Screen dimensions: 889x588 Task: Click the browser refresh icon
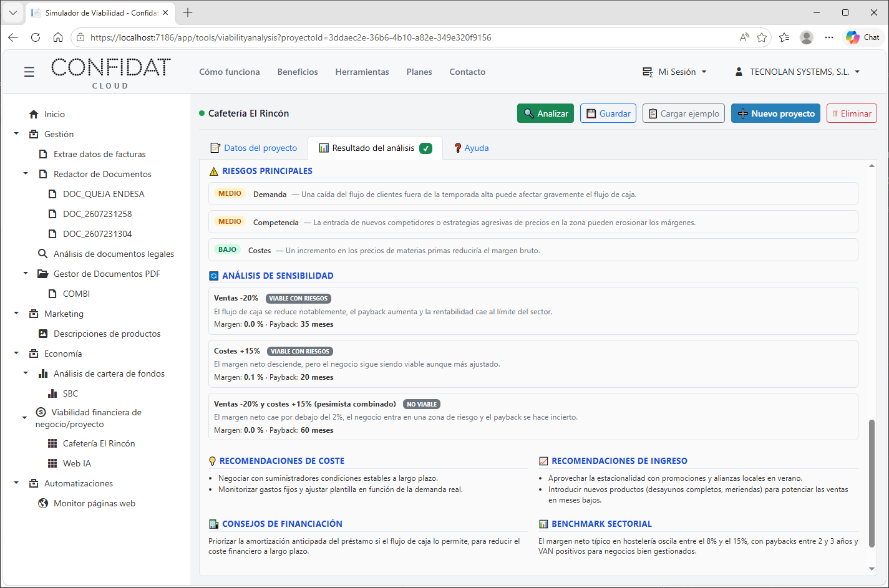pos(36,37)
